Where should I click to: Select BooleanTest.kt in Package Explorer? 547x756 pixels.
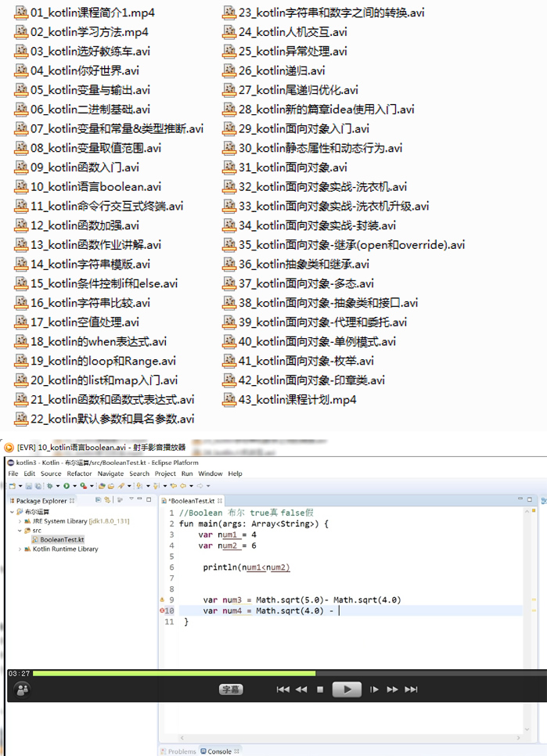(62, 540)
